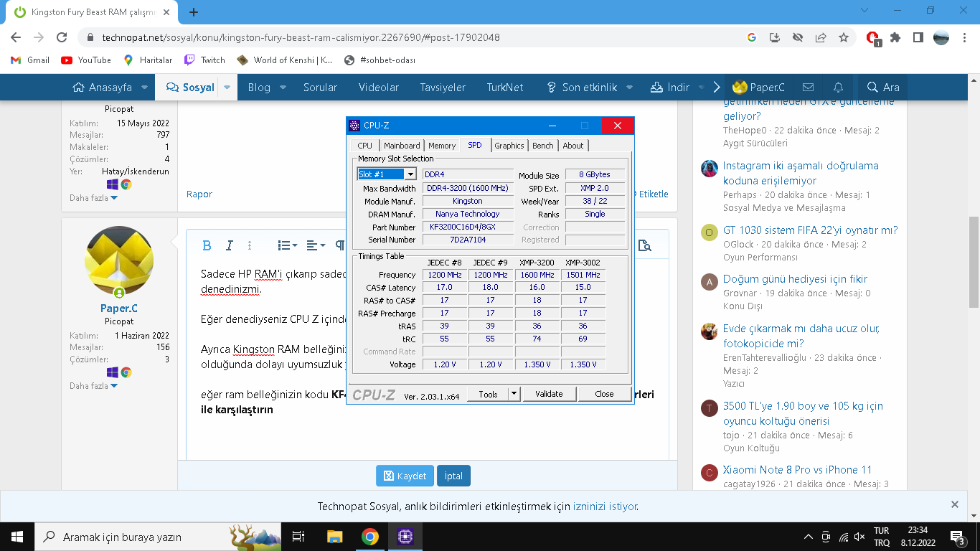Go to Anasayfa in the site navigation
The width and height of the screenshot is (980, 551).
point(102,88)
